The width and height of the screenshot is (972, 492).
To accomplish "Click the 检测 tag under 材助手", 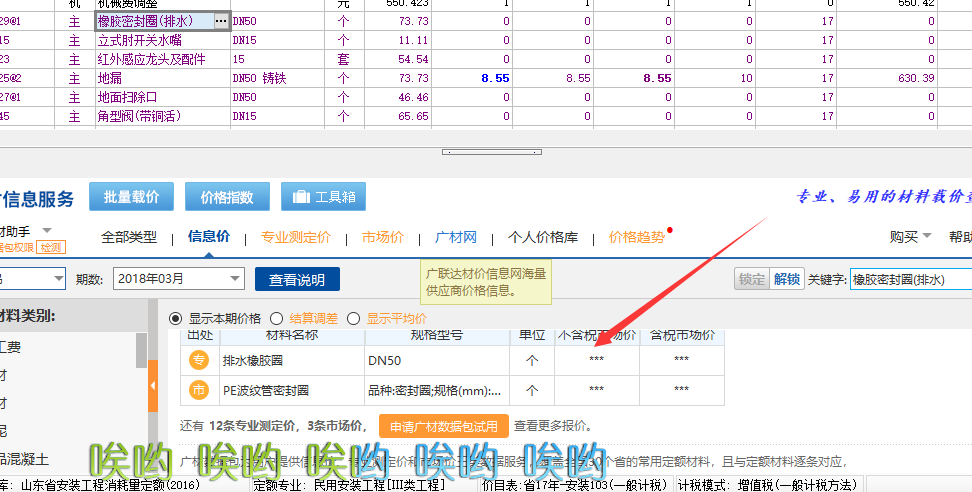I will click(51, 247).
